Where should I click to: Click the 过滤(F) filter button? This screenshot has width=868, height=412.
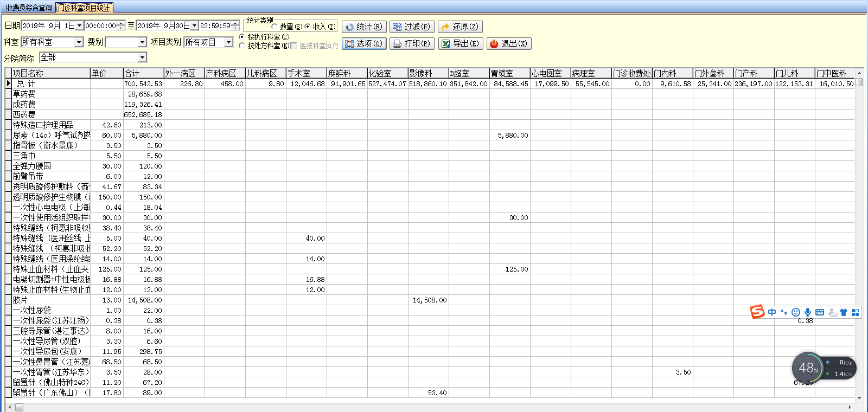click(411, 27)
